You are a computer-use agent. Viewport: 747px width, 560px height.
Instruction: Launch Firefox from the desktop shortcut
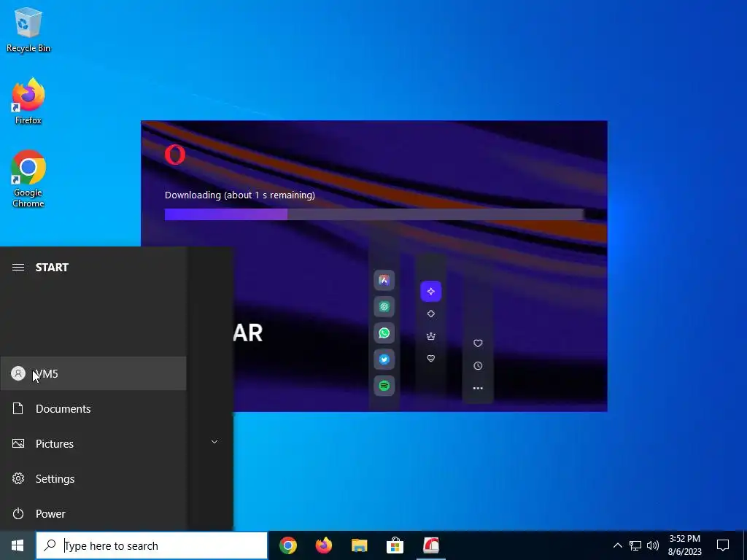[28, 101]
